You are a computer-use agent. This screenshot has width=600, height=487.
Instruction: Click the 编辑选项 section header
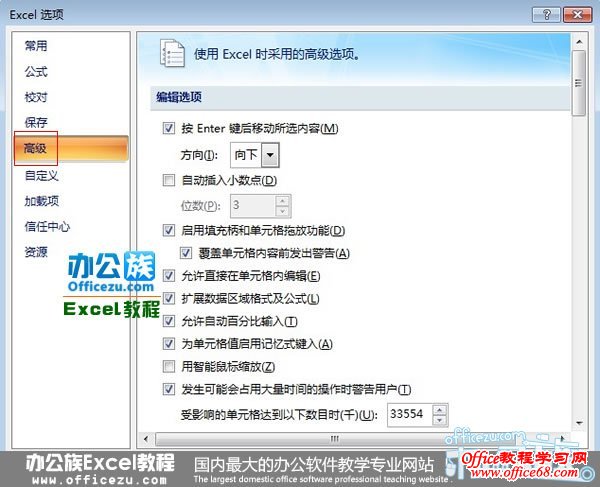click(x=360, y=97)
